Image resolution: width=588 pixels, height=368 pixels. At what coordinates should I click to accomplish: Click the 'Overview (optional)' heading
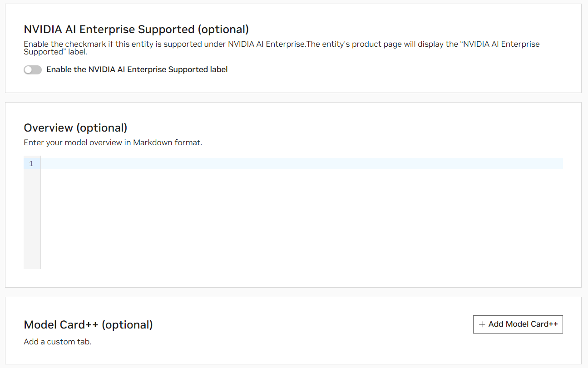click(x=75, y=128)
